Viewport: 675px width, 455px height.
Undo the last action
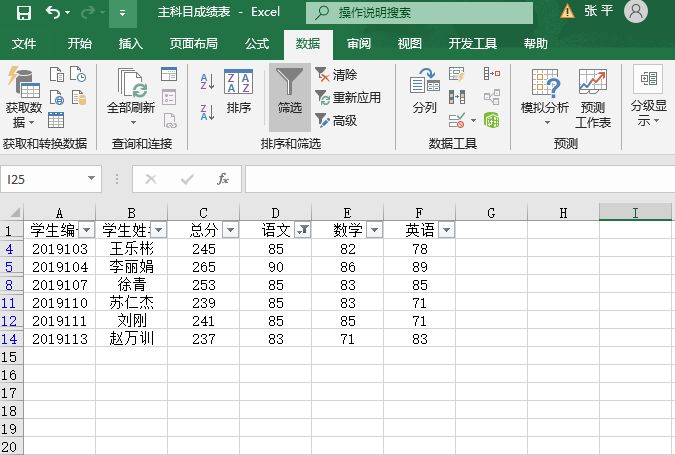click(53, 12)
